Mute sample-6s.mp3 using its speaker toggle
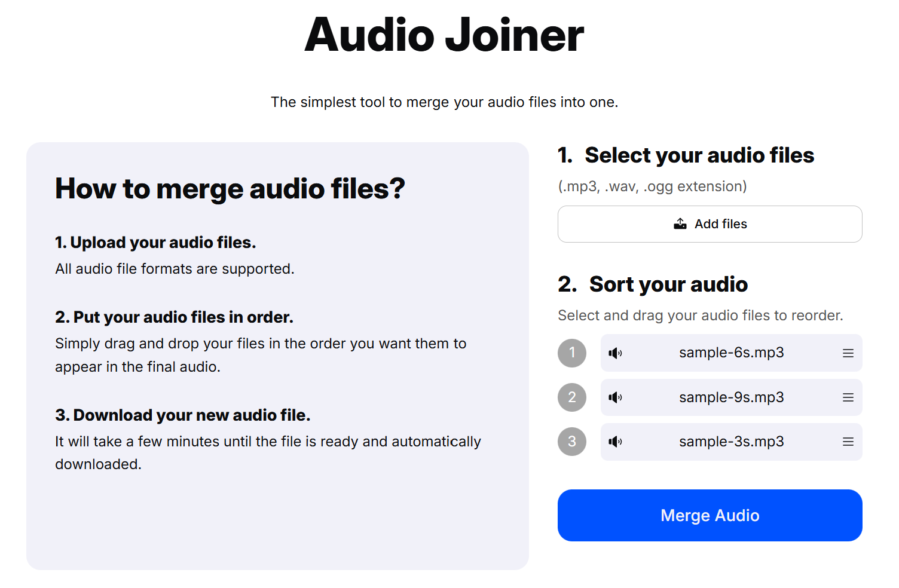The width and height of the screenshot is (899, 588). pyautogui.click(x=615, y=353)
